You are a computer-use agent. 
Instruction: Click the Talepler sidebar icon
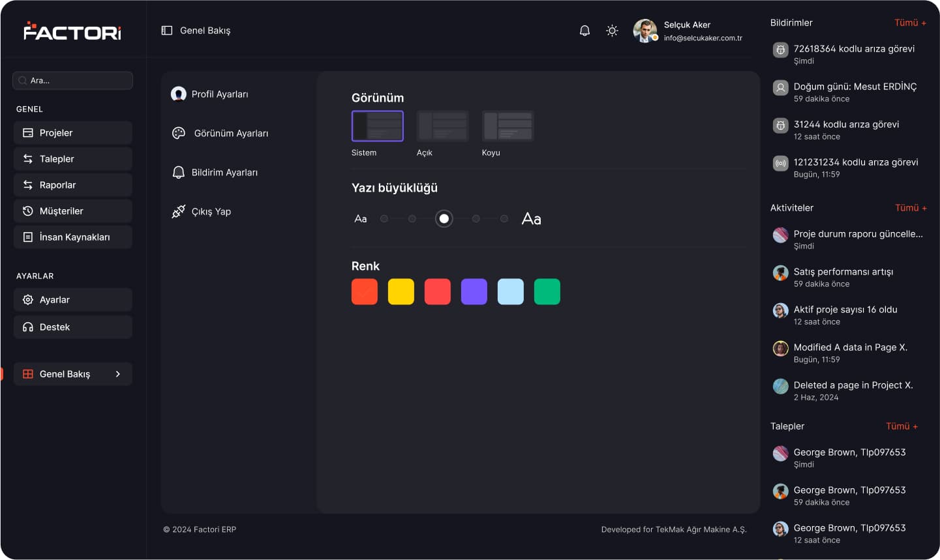pos(28,159)
